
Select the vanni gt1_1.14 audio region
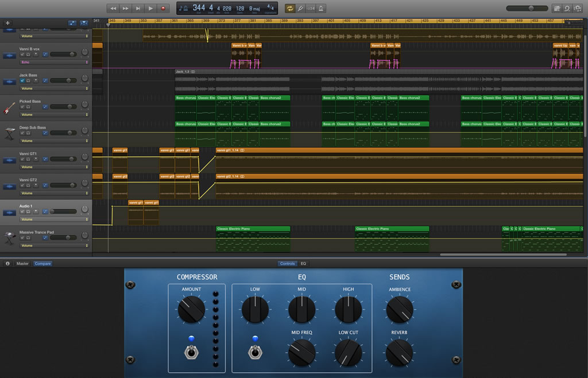[x=400, y=160]
